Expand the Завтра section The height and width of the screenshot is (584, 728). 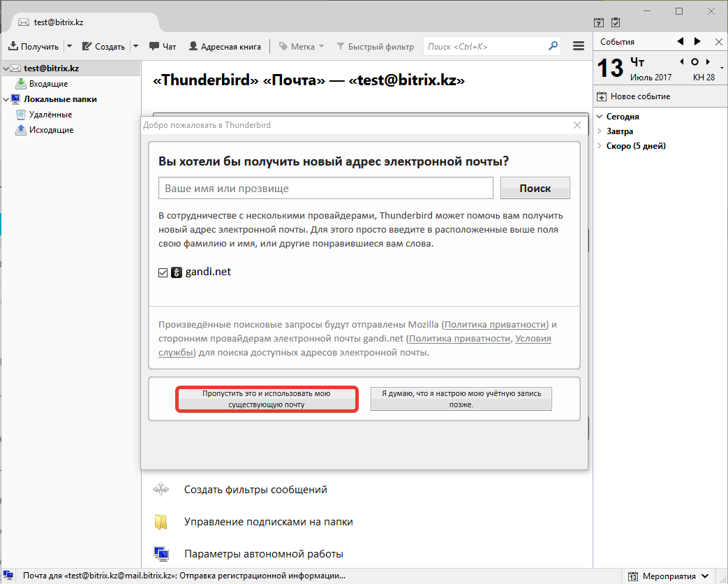600,131
